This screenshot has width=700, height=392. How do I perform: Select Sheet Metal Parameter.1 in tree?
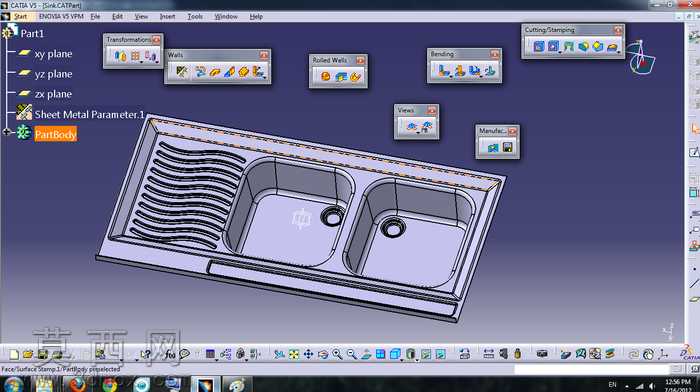(x=90, y=114)
